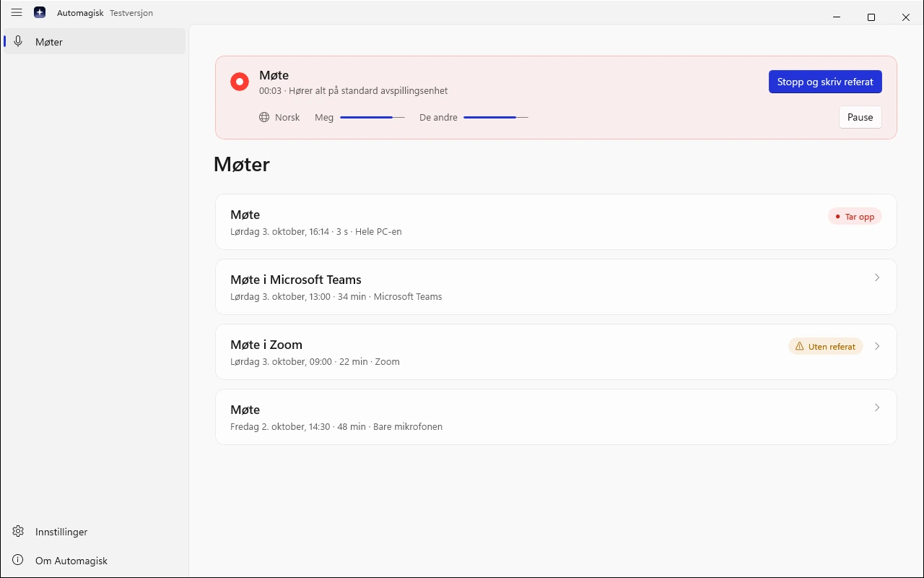Click the Lørdag 3. oktober, 16:14 meeting details
The image size is (924, 578).
click(316, 232)
